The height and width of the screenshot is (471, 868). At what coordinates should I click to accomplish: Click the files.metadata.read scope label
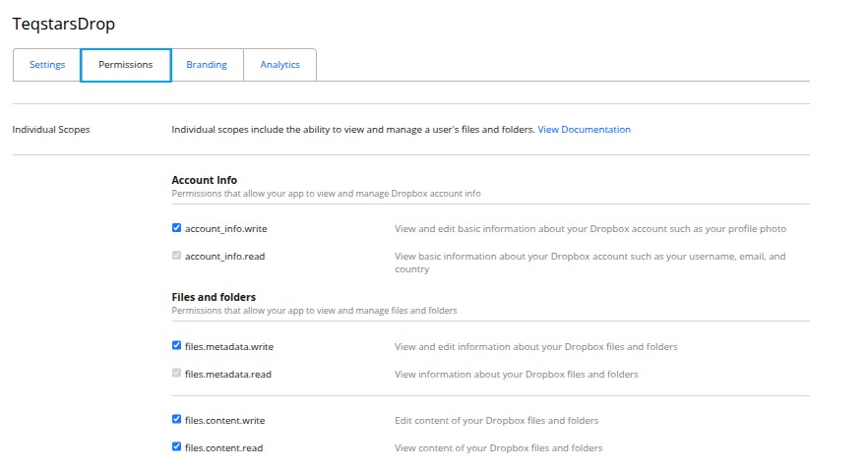[x=228, y=375]
